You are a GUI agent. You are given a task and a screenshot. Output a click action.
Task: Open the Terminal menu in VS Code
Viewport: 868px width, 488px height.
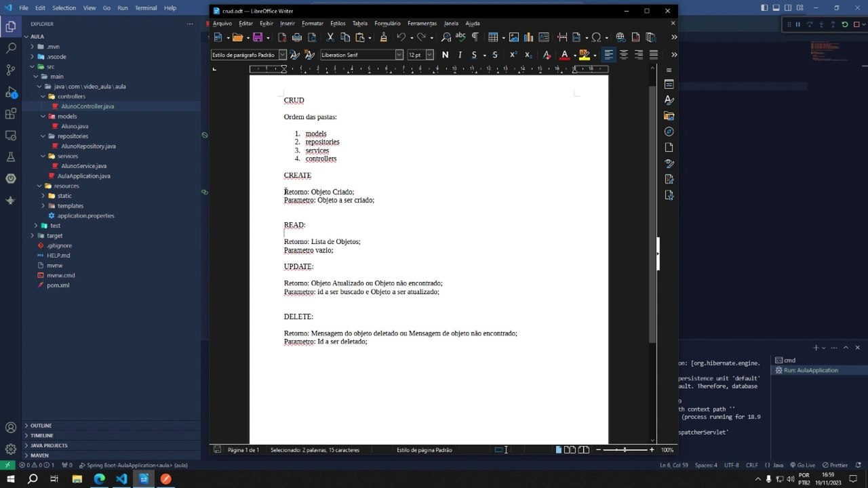146,8
